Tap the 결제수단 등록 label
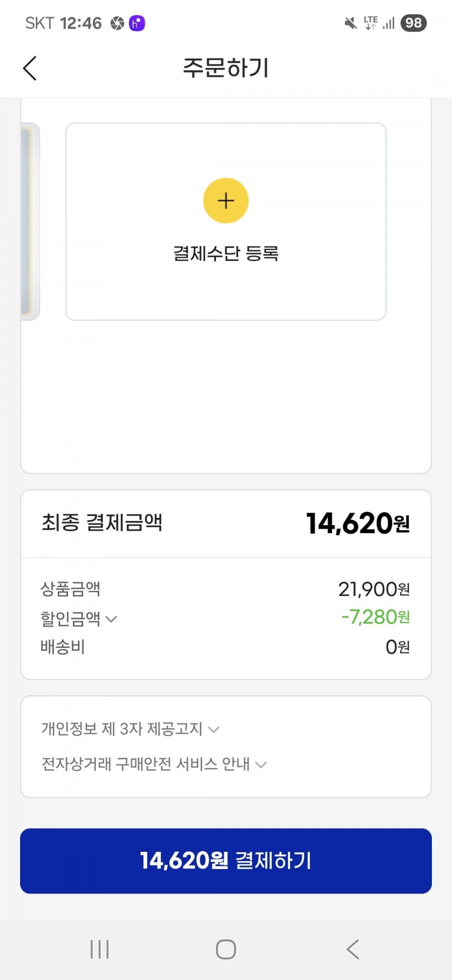Image resolution: width=452 pixels, height=980 pixels. point(226,253)
